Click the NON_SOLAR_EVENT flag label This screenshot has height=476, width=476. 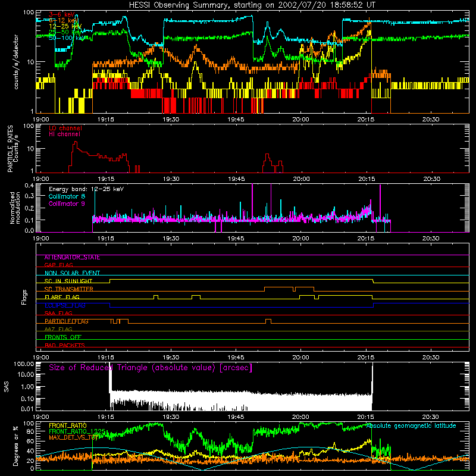coord(72,273)
